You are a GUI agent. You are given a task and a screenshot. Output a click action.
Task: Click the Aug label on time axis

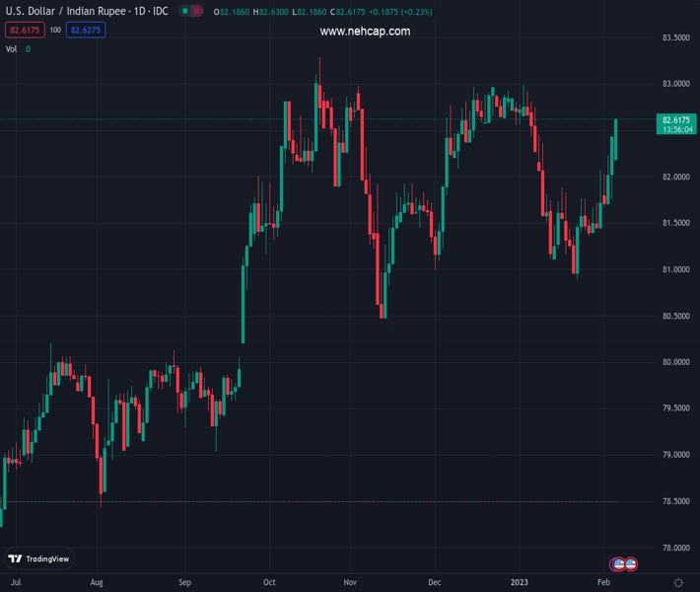tap(96, 583)
